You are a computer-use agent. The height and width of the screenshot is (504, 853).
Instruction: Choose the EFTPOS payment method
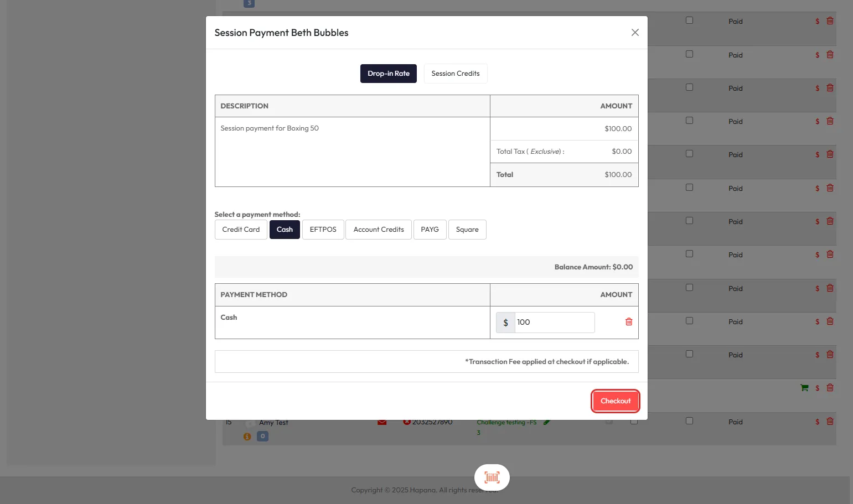click(x=323, y=230)
